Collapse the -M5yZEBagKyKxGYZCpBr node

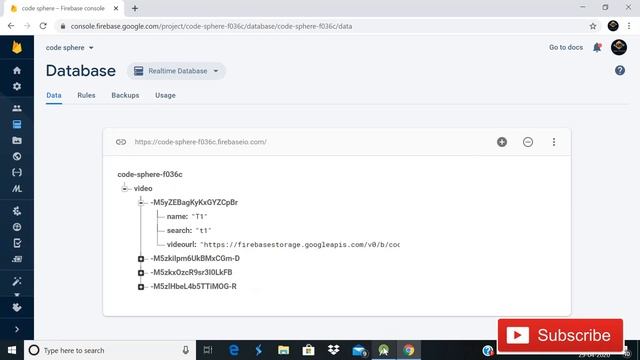click(141, 202)
